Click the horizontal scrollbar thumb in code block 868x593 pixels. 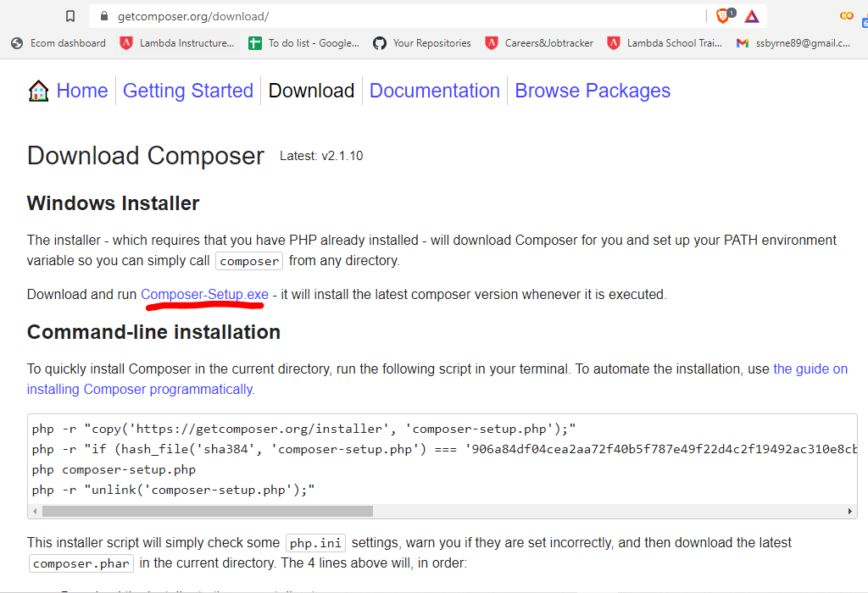pyautogui.click(x=208, y=511)
